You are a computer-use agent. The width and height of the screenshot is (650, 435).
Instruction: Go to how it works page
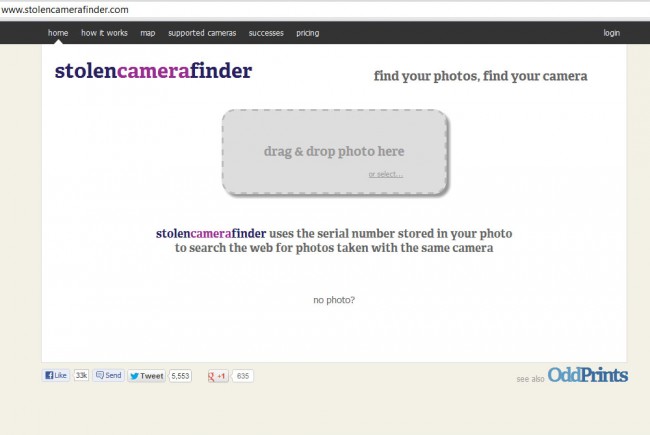[104, 33]
